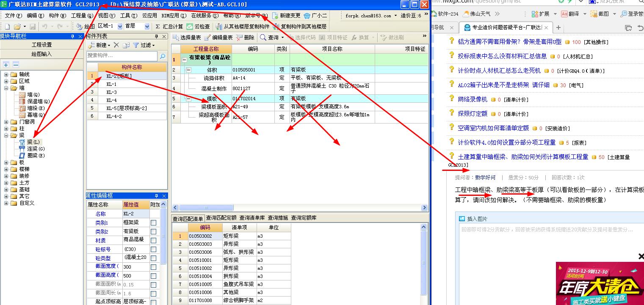Open question link 探照灯定额
The width and height of the screenshot is (644, 305).
tap(473, 114)
